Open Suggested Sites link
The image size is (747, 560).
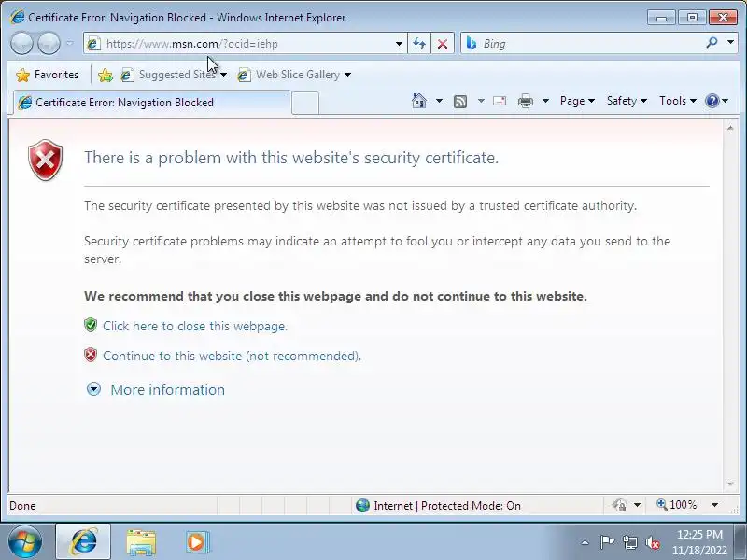point(169,75)
